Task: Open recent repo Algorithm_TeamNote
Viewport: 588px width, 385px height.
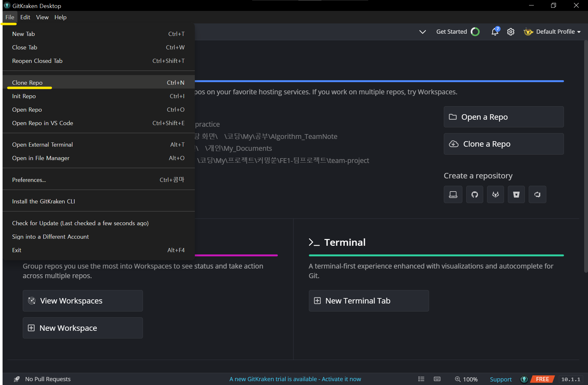Action: tap(266, 136)
